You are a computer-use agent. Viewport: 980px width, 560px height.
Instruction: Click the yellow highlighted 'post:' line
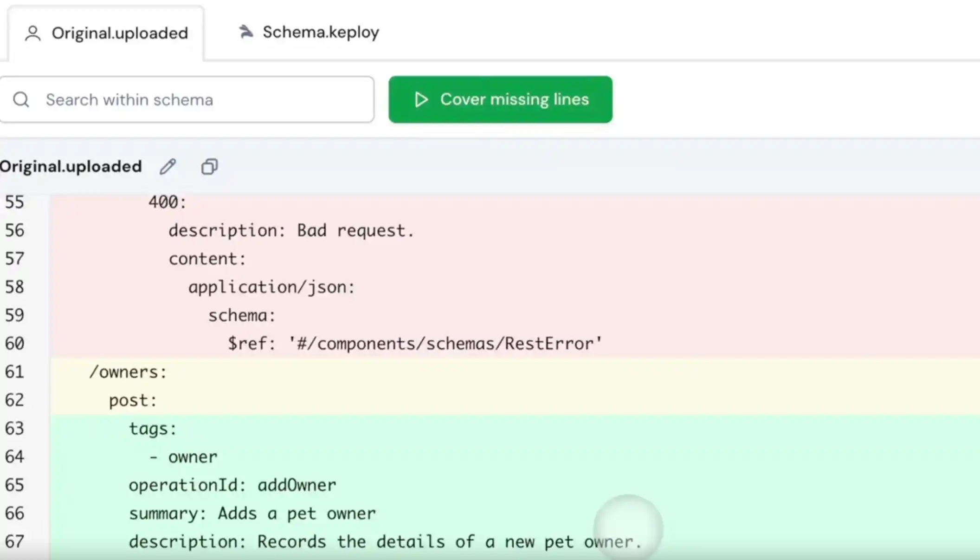pyautogui.click(x=132, y=400)
